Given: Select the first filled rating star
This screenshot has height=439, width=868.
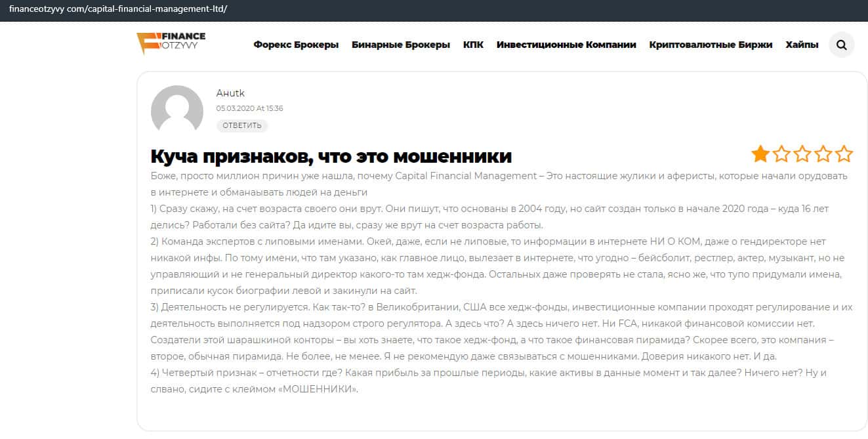Looking at the screenshot, I should [760, 154].
